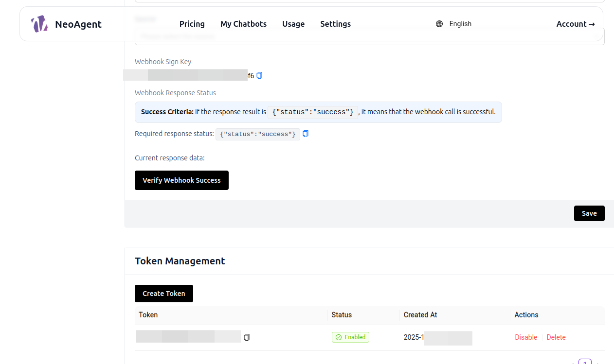
Task: Click the Create Token button
Action: click(163, 294)
